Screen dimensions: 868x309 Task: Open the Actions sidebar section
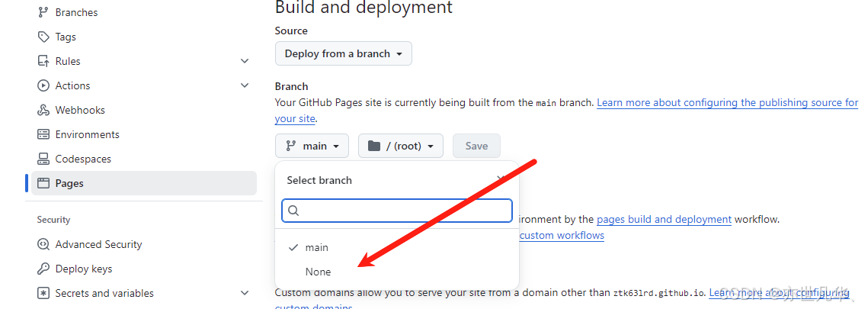(72, 85)
